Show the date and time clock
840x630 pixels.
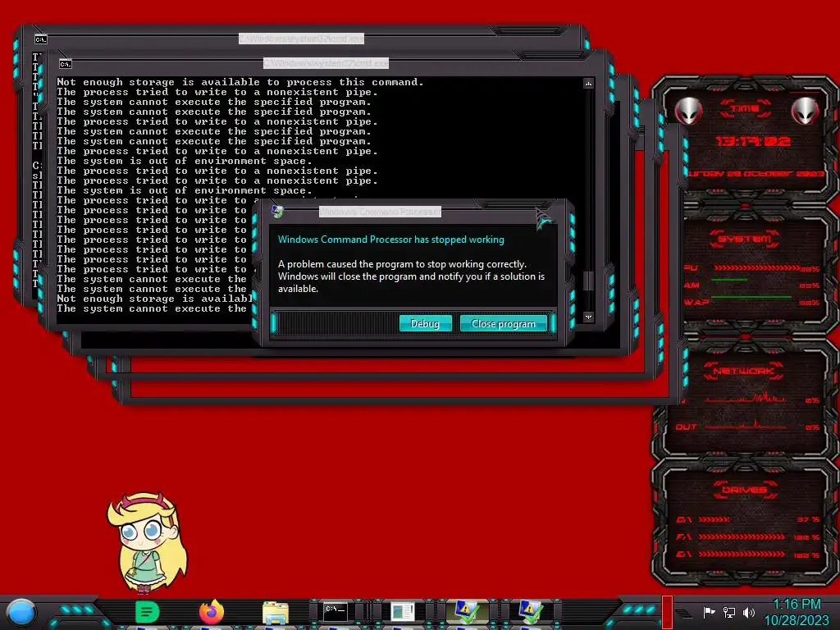(x=796, y=612)
